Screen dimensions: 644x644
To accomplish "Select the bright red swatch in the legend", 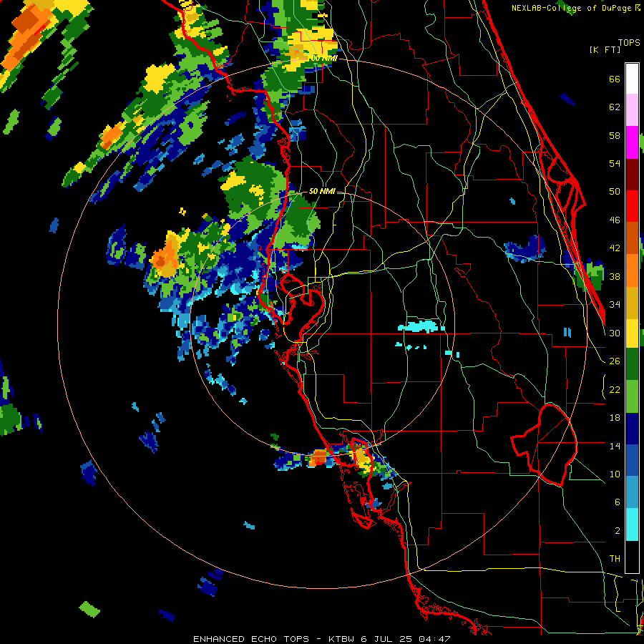I will click(x=632, y=206).
